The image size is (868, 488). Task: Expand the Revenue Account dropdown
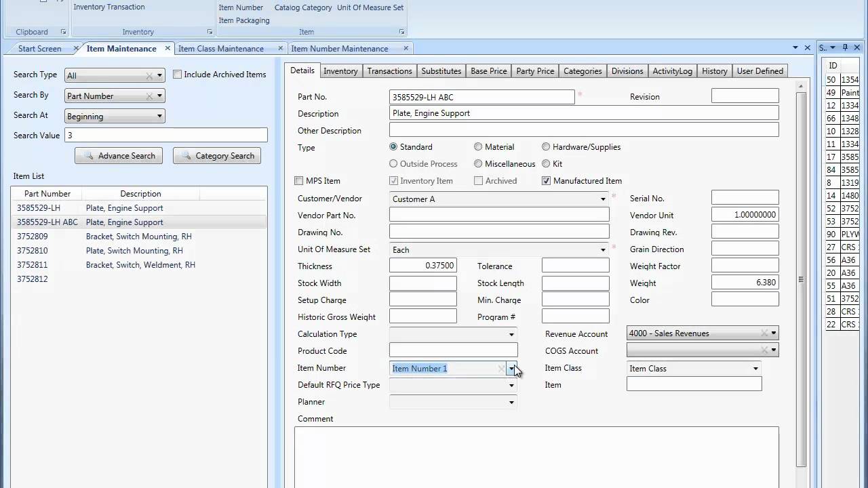tap(774, 333)
